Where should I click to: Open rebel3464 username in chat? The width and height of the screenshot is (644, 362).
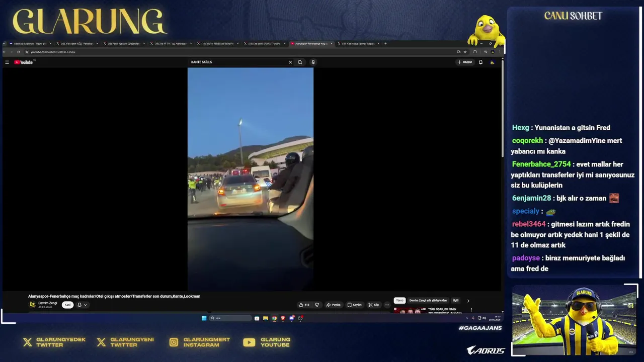pyautogui.click(x=529, y=224)
